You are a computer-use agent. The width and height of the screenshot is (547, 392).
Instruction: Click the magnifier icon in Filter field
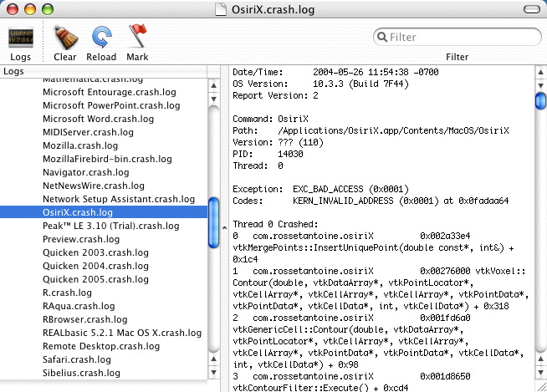point(382,37)
